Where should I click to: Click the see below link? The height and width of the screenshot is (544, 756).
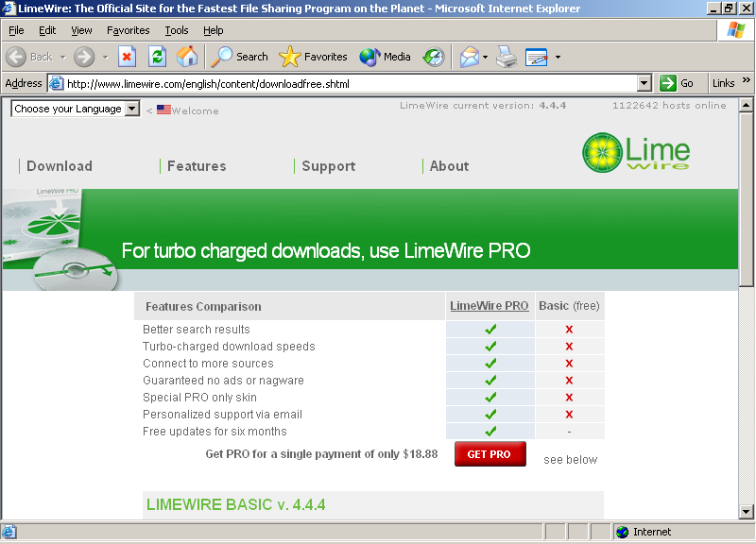[571, 460]
